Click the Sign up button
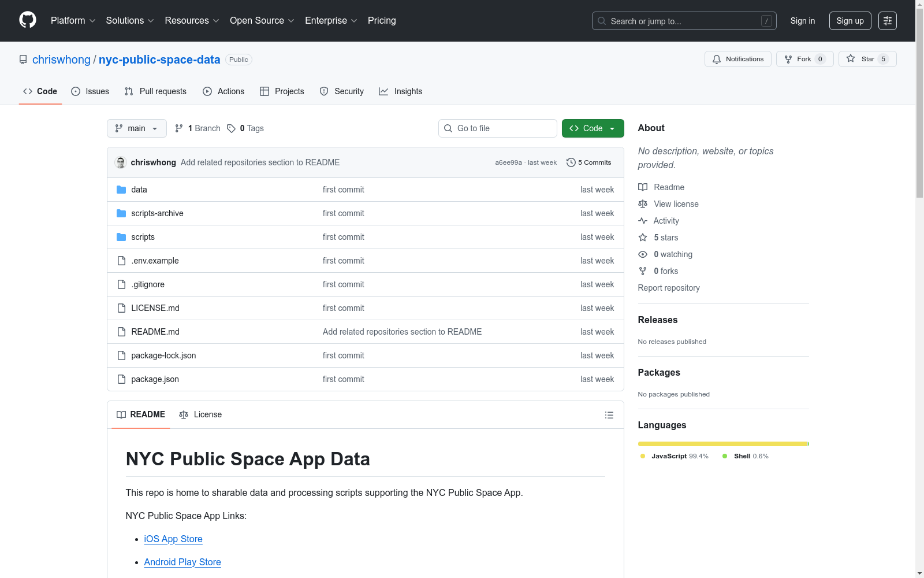Screen dimensions: 924x578 click(850, 21)
